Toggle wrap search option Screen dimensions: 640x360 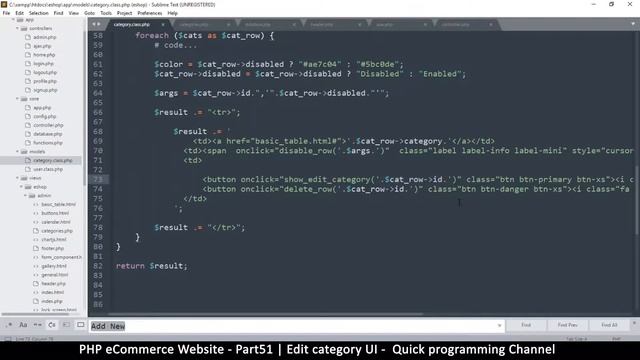52,325
